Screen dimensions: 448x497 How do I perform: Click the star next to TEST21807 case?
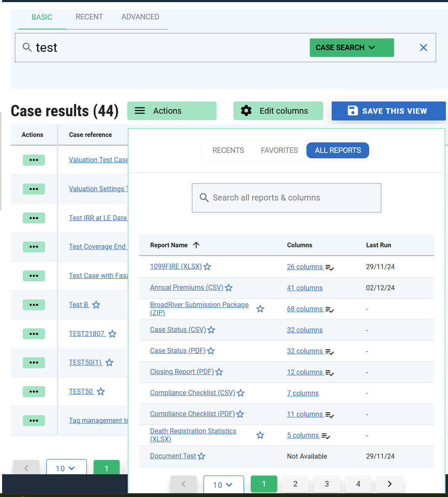click(x=112, y=334)
